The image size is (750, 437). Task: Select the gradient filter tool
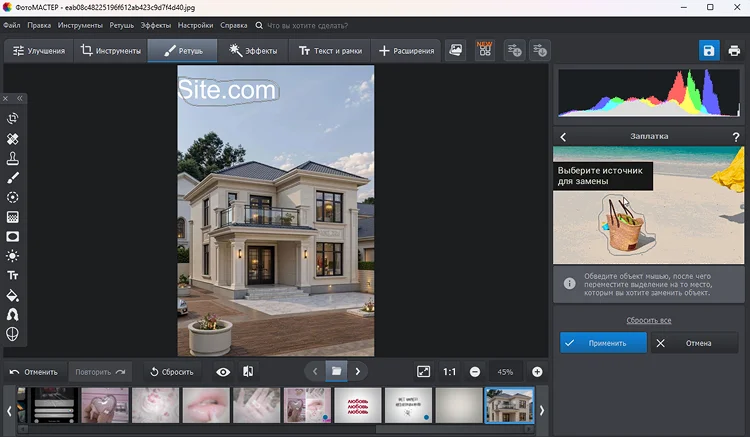coord(12,217)
